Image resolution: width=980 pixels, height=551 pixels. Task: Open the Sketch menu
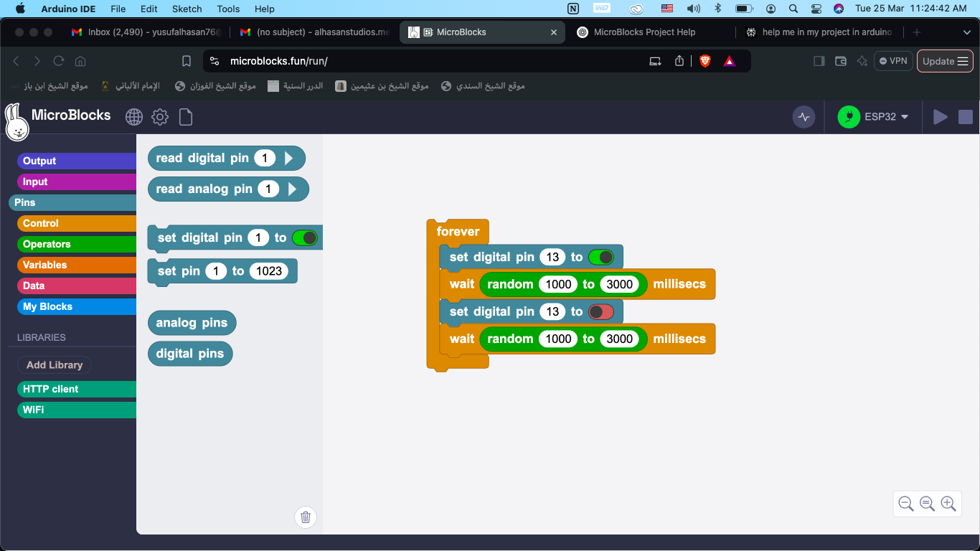[187, 9]
